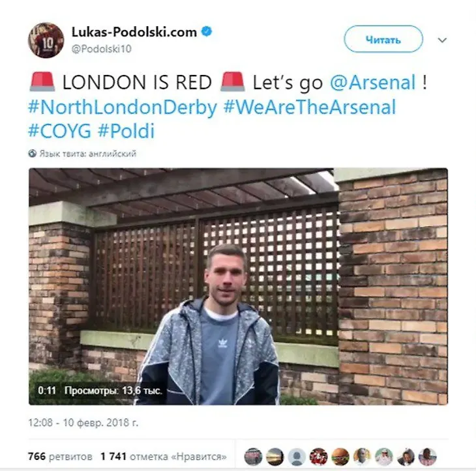Image resolution: width=476 pixels, height=471 pixels.
Task: Follow via the Читать button
Action: 383,39
